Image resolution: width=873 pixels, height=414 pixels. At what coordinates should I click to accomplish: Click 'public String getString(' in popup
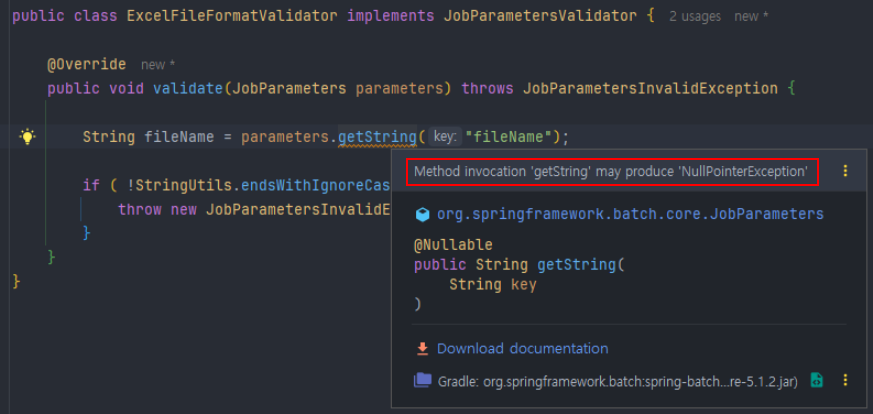[x=519, y=265]
